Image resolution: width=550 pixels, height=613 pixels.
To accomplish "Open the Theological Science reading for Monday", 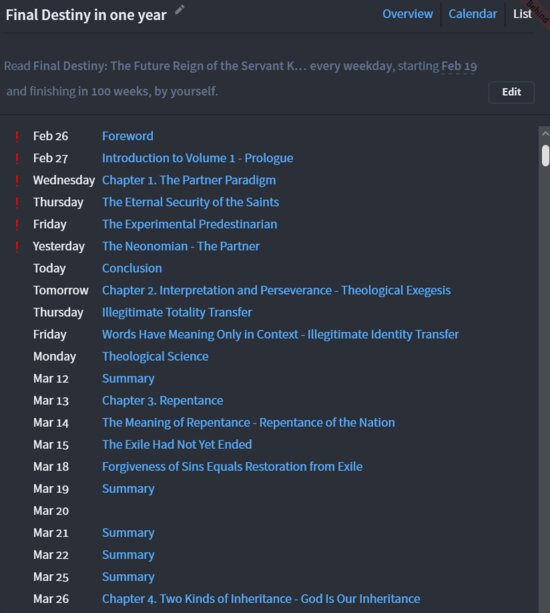I will point(155,357).
